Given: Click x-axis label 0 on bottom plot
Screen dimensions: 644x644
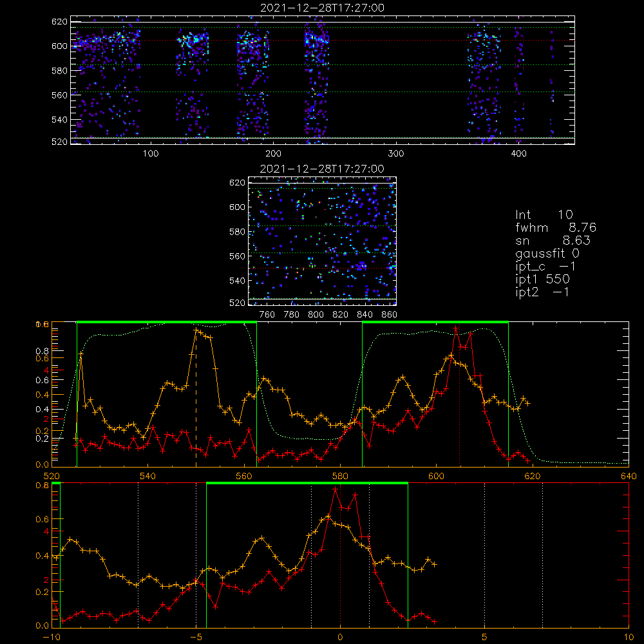Looking at the screenshot, I should pos(340,637).
